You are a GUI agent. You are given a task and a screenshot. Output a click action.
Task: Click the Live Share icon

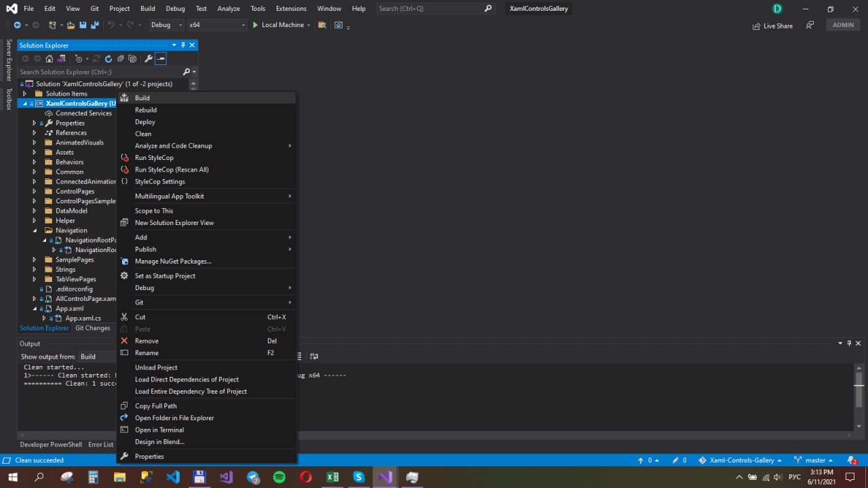[756, 26]
